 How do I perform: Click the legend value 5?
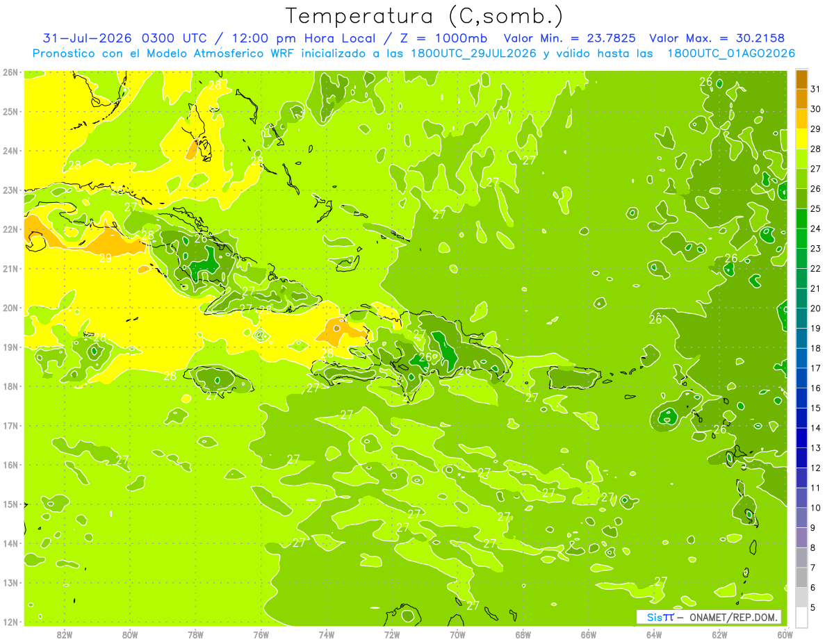pos(813,608)
